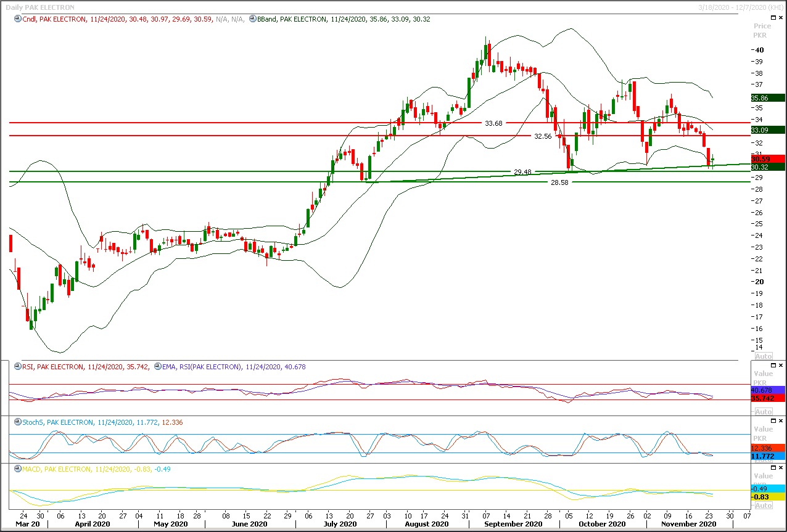Click the yellow -0.83 MACD value tag
This screenshot has height=532, width=787.
pyautogui.click(x=767, y=496)
